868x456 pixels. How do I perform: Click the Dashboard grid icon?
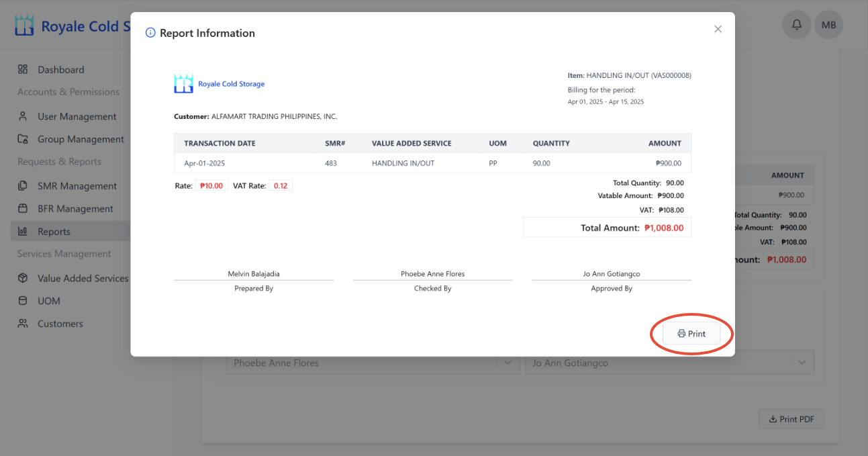[x=23, y=69]
